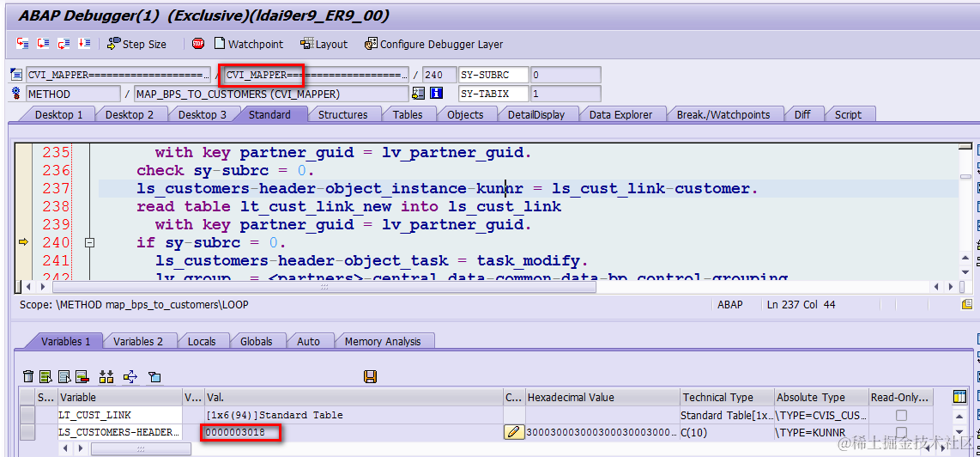This screenshot has height=457, width=980.
Task: Click the column layout settings icon
Action: tap(960, 397)
